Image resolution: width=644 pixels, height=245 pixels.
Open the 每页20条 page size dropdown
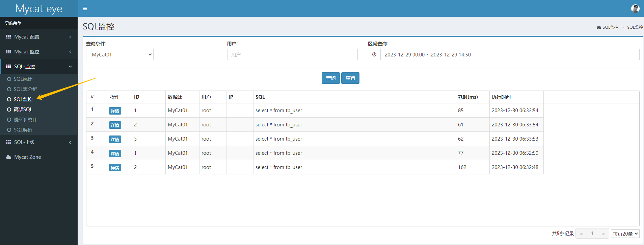tap(625, 234)
